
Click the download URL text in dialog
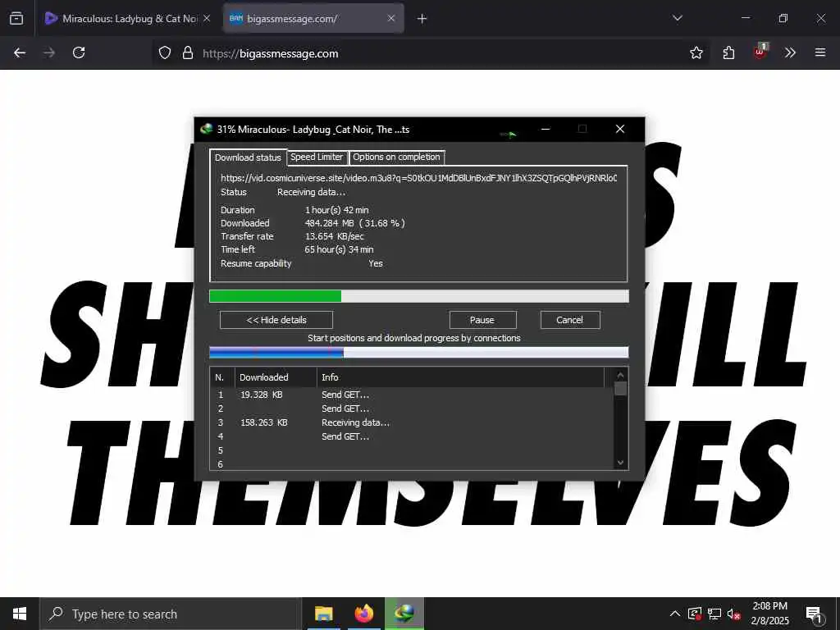(x=418, y=178)
